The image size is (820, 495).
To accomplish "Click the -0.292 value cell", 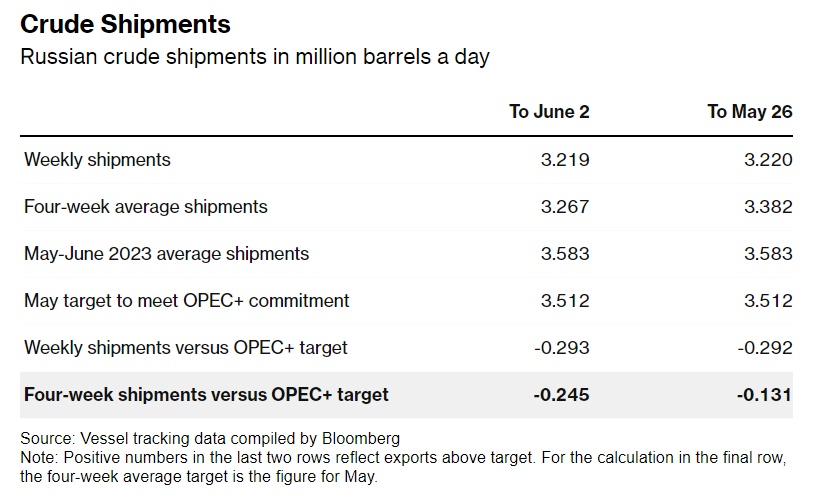I will coord(767,348).
